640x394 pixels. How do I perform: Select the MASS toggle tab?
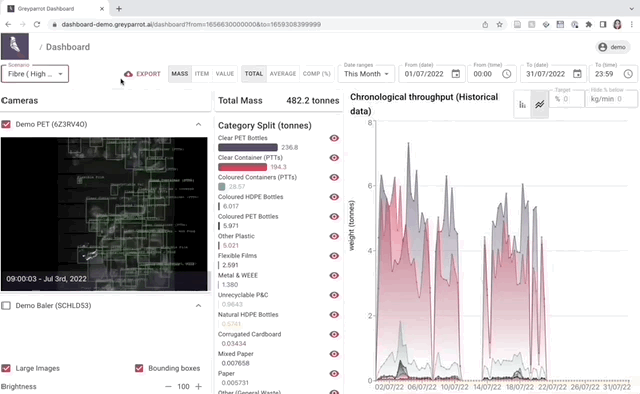(x=180, y=74)
